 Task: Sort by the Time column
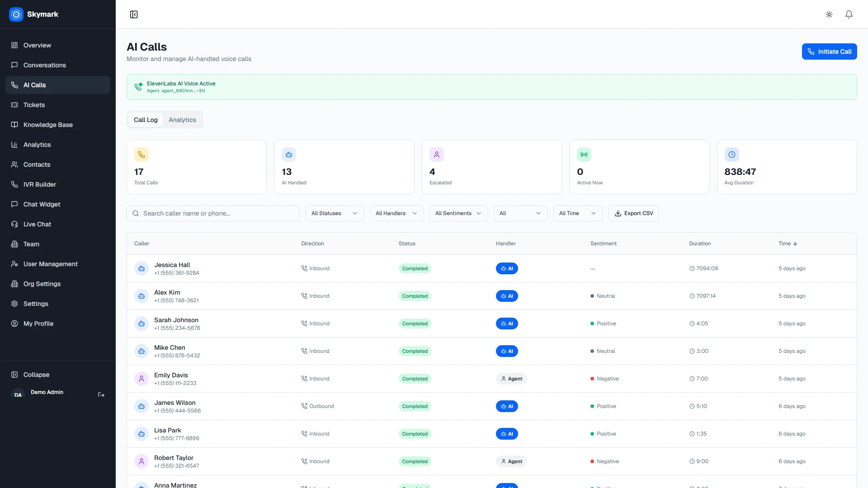(x=788, y=244)
